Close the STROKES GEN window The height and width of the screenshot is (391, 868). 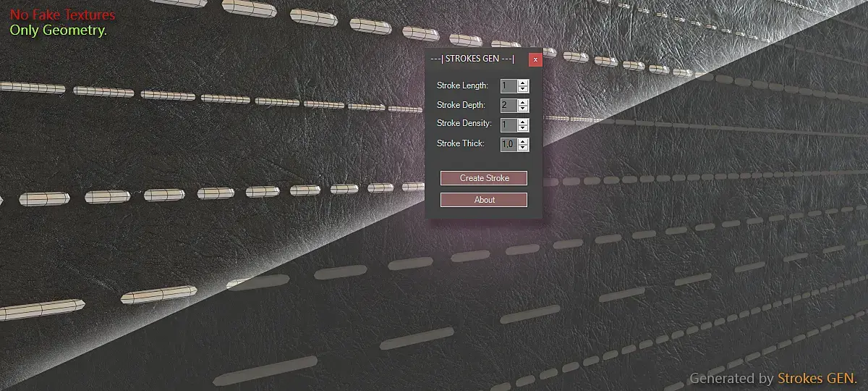click(535, 59)
